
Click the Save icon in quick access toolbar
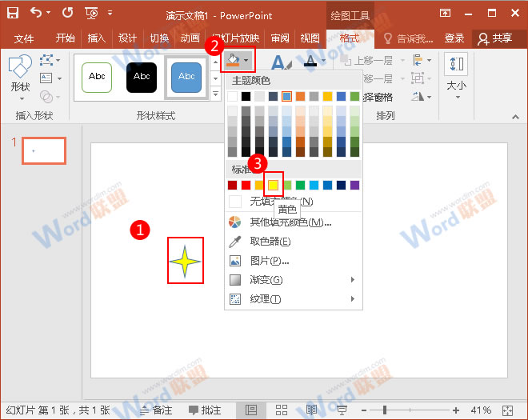click(x=13, y=13)
